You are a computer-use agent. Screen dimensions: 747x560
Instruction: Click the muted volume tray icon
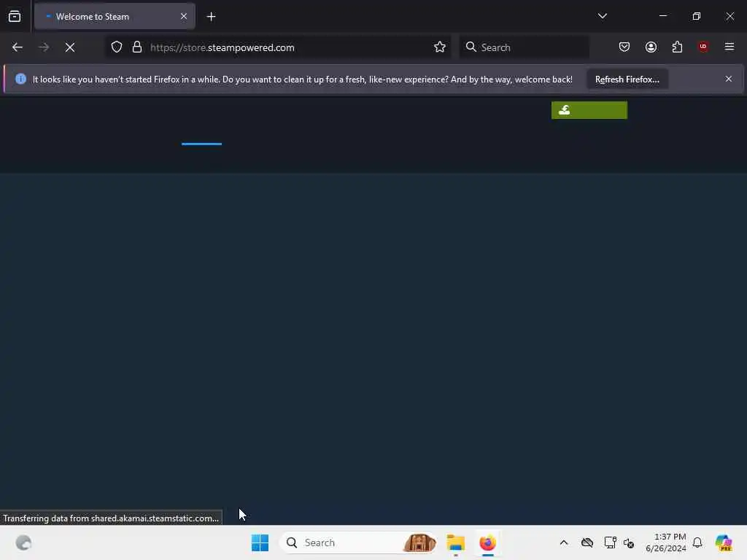629,542
